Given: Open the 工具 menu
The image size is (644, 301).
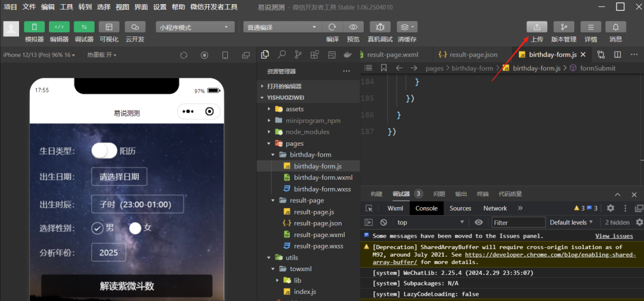Looking at the screenshot, I should 67,7.
